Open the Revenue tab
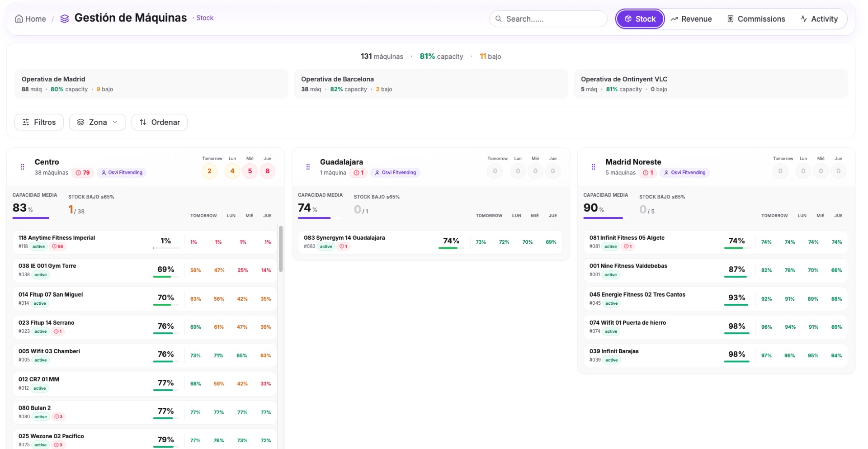Image resolution: width=868 pixels, height=449 pixels. click(x=691, y=19)
